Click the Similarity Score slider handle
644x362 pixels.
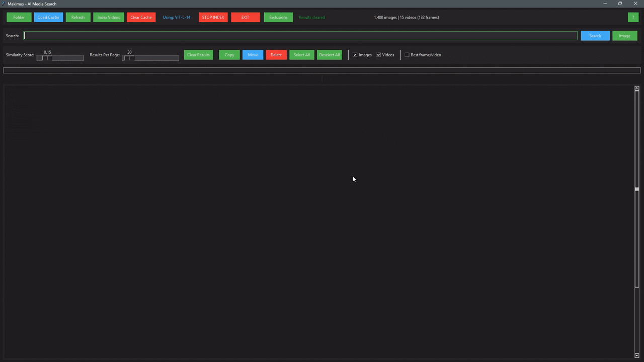(x=47, y=58)
